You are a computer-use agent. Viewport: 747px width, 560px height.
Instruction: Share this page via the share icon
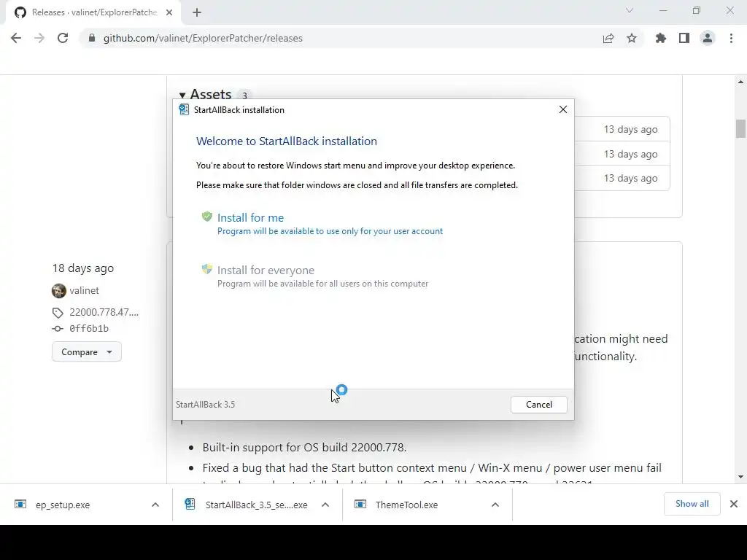[x=608, y=38]
